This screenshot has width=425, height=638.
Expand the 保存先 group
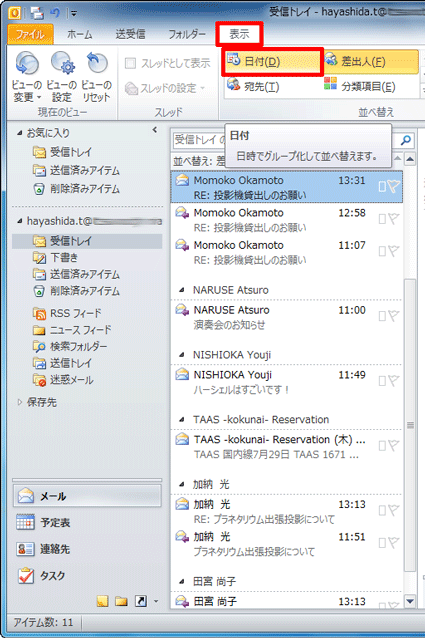pyautogui.click(x=20, y=402)
